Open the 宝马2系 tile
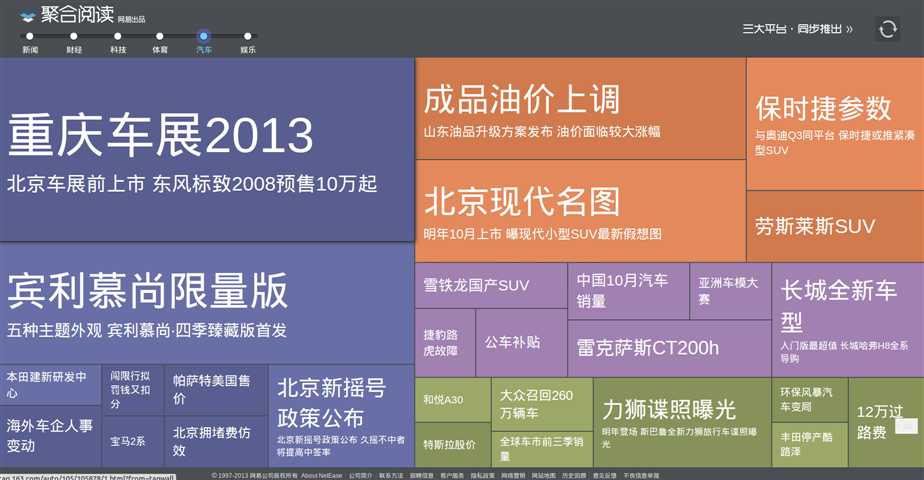The height and width of the screenshot is (480, 924). [x=133, y=442]
